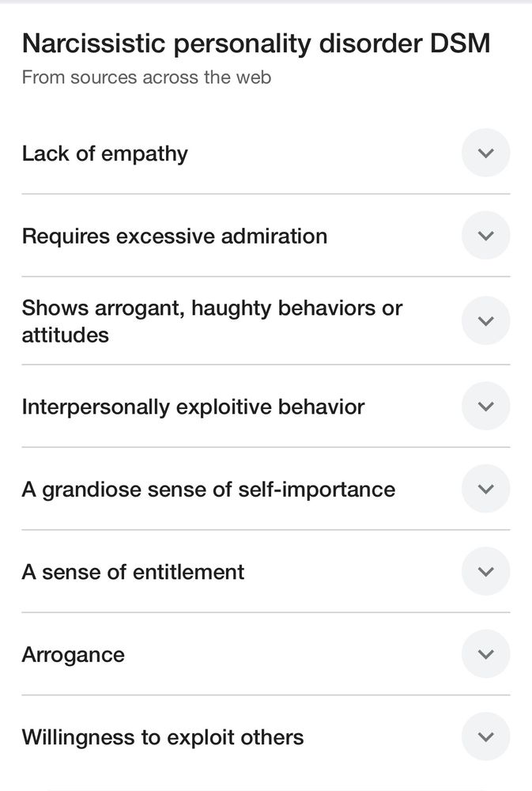Image resolution: width=532 pixels, height=791 pixels.
Task: Tap Requires excessive admiration label
Action: (175, 237)
